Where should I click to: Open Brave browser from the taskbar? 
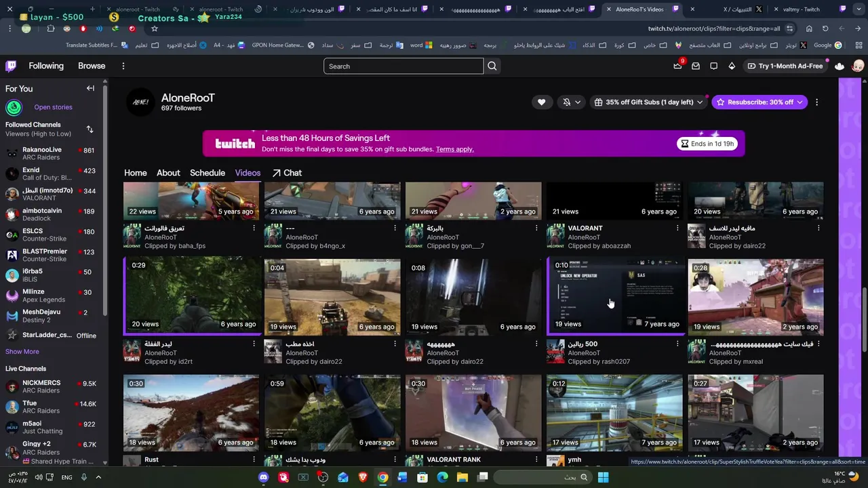click(363, 477)
